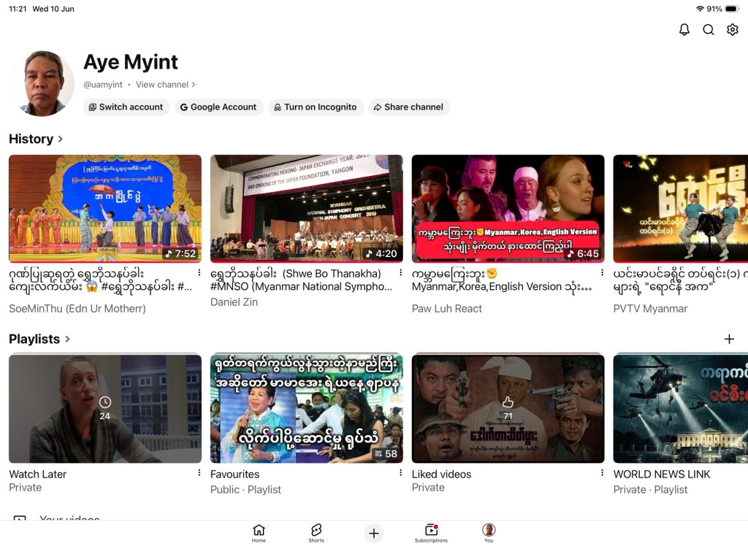748x560 pixels.
Task: Open the Liked videos playlist thumbnail
Action: click(x=508, y=409)
